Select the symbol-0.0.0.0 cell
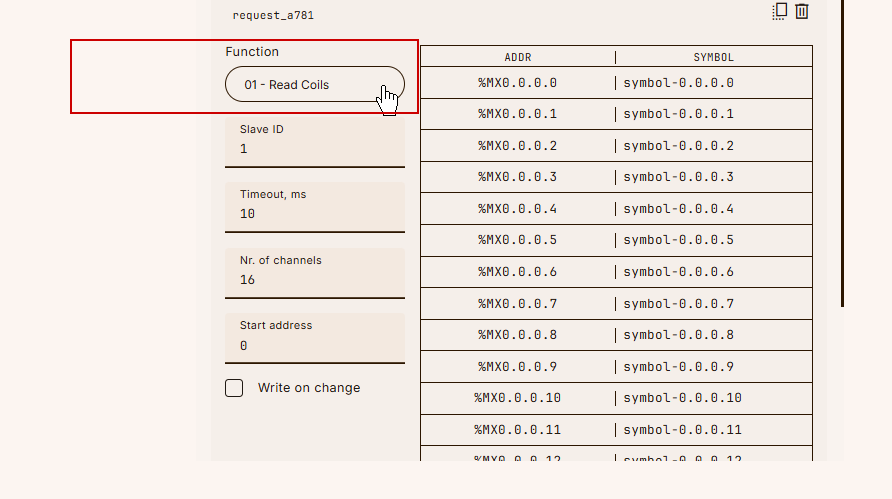The width and height of the screenshot is (892, 499). [714, 83]
